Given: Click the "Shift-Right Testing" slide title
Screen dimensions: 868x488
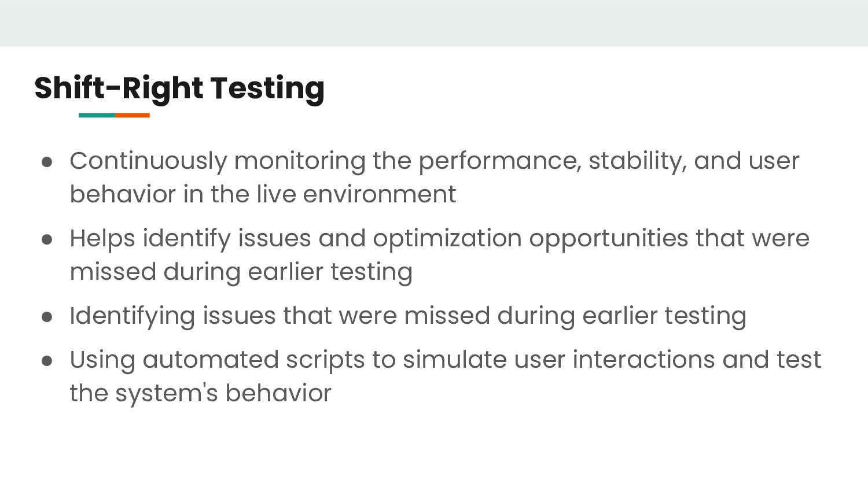Looking at the screenshot, I should [x=179, y=88].
